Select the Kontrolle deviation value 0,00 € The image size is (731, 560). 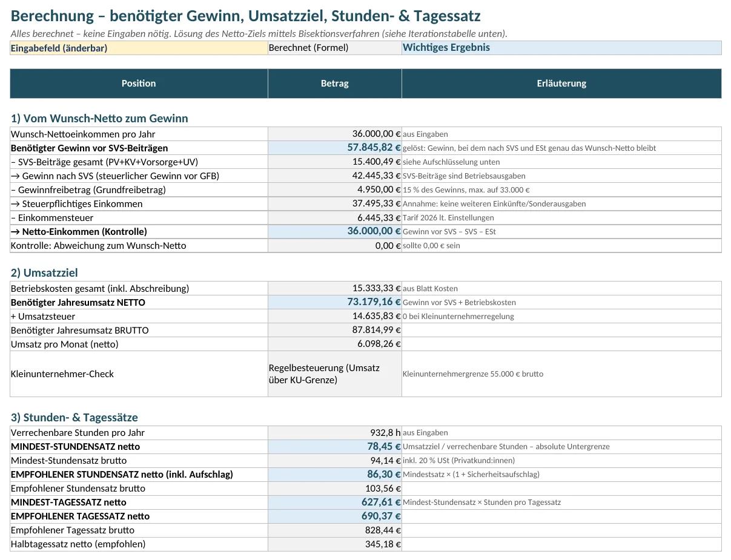(x=335, y=245)
